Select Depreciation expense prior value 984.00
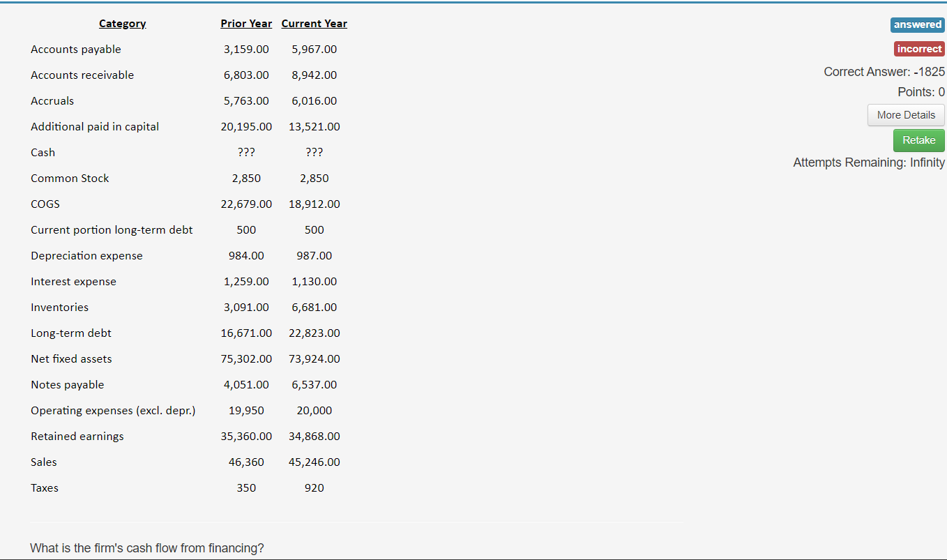This screenshot has width=947, height=560. coord(246,256)
